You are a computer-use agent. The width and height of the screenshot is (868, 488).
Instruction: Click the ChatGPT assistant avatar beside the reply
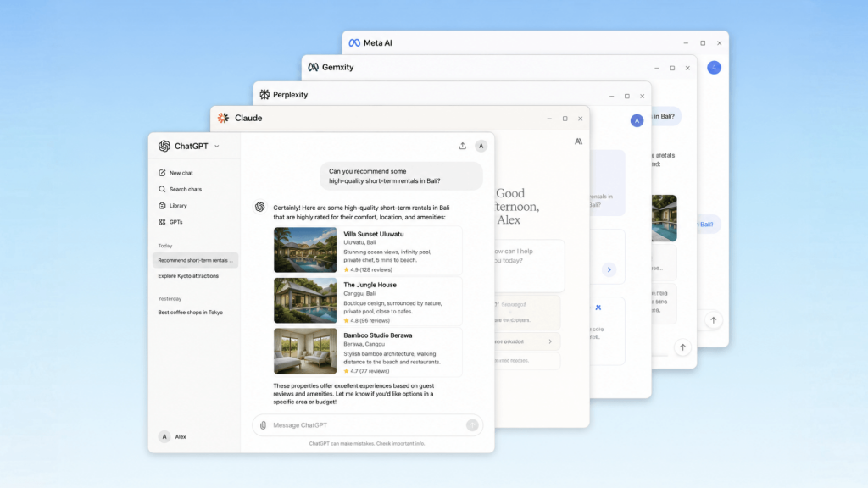click(259, 207)
